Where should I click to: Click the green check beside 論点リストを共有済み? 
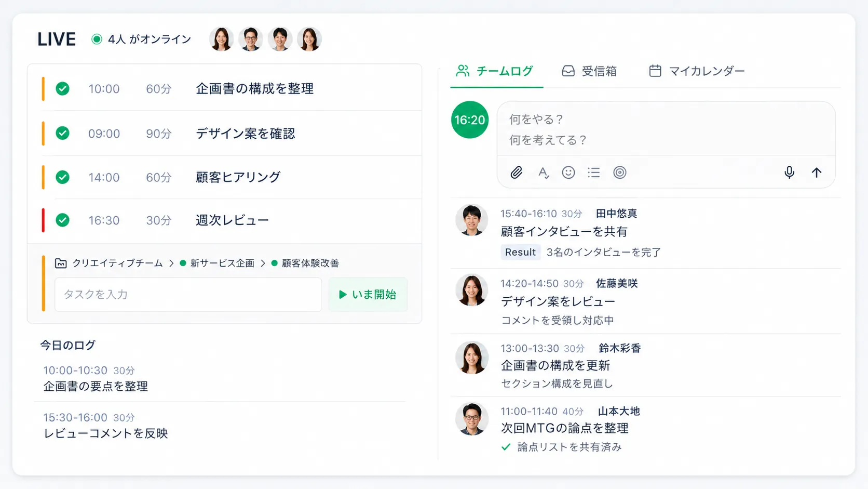(506, 447)
